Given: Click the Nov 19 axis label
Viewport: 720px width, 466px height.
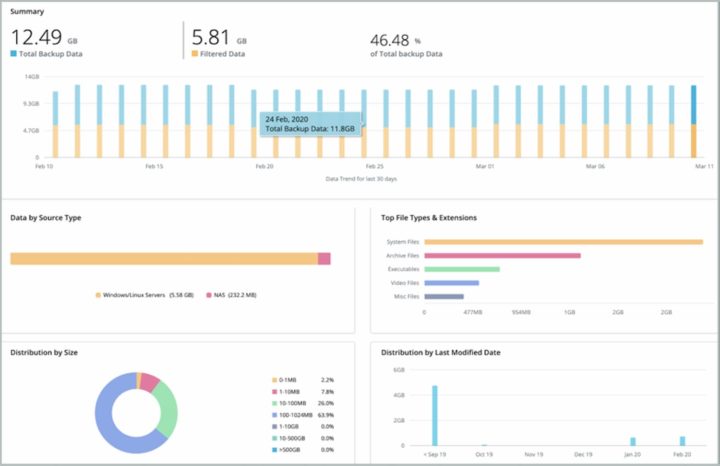Looking at the screenshot, I should point(534,455).
